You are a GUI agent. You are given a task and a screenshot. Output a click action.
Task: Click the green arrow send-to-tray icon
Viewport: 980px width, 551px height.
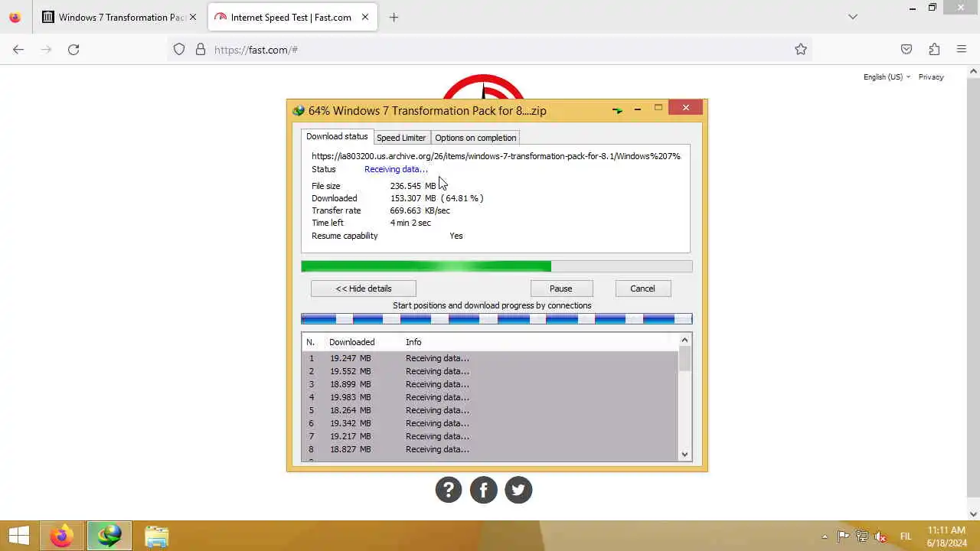617,111
